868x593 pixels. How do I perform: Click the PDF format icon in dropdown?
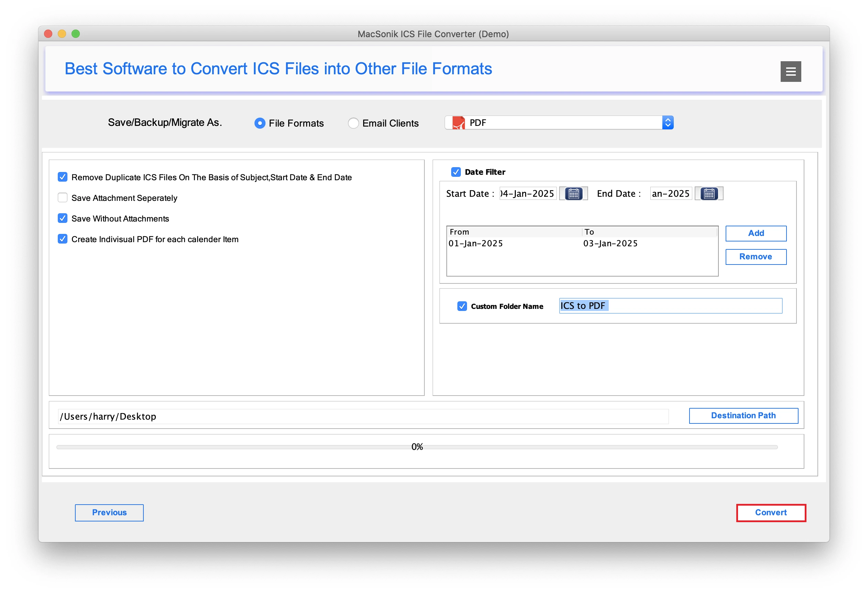point(458,122)
